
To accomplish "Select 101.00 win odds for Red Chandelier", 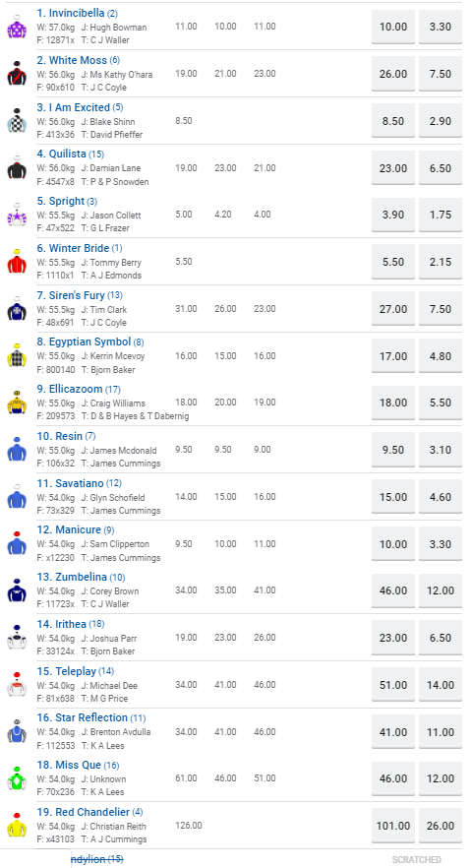I will click(393, 826).
